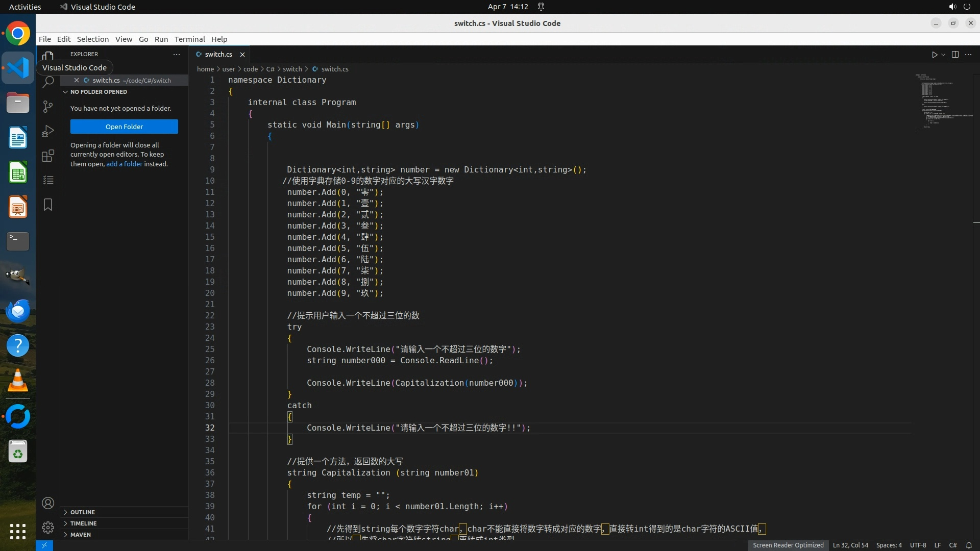Open the Extensions view
This screenshot has height=551, width=980.
pos(48,156)
